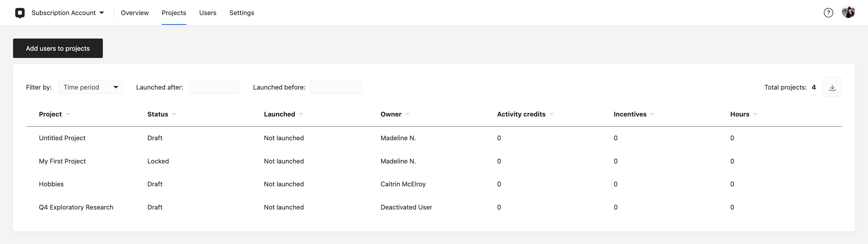The height and width of the screenshot is (244, 868).
Task: Sort by Project column arrow
Action: point(68,114)
